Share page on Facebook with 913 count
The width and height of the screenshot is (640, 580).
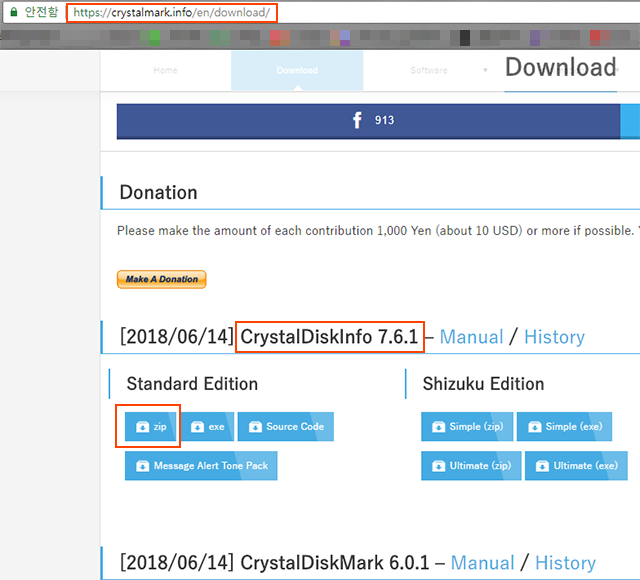coord(368,121)
